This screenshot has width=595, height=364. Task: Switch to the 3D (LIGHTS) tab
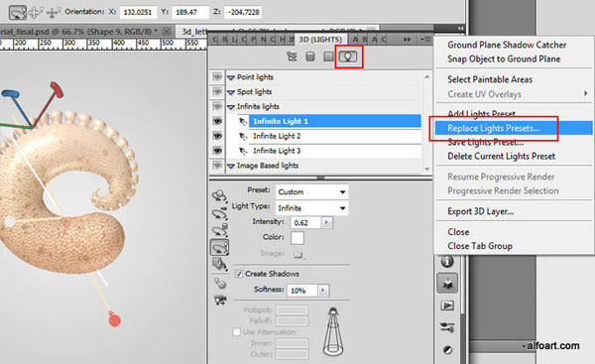[x=320, y=40]
